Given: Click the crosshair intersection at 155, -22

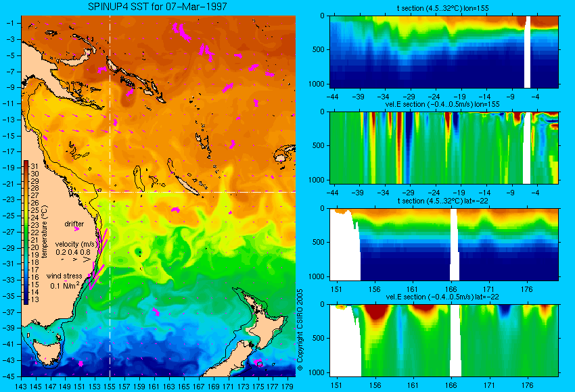Looking at the screenshot, I should point(110,192).
